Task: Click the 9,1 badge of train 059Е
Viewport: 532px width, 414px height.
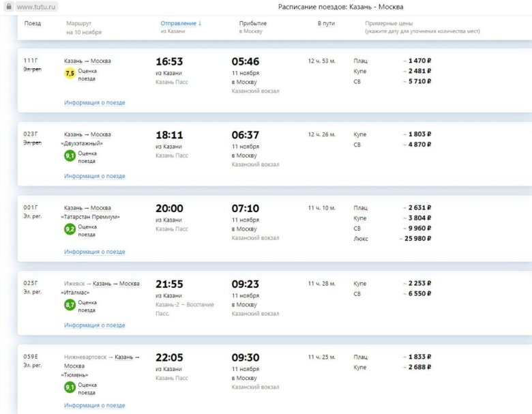Action: tap(70, 387)
